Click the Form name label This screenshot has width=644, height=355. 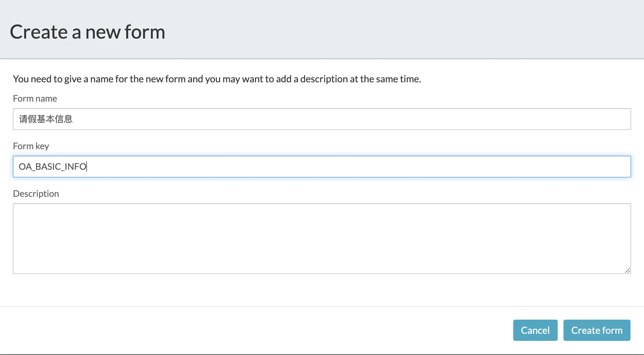click(x=35, y=98)
